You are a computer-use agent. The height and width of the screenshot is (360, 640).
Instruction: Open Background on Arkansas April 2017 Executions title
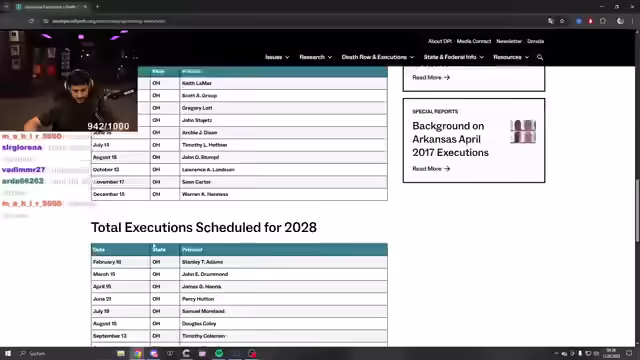pyautogui.click(x=450, y=139)
